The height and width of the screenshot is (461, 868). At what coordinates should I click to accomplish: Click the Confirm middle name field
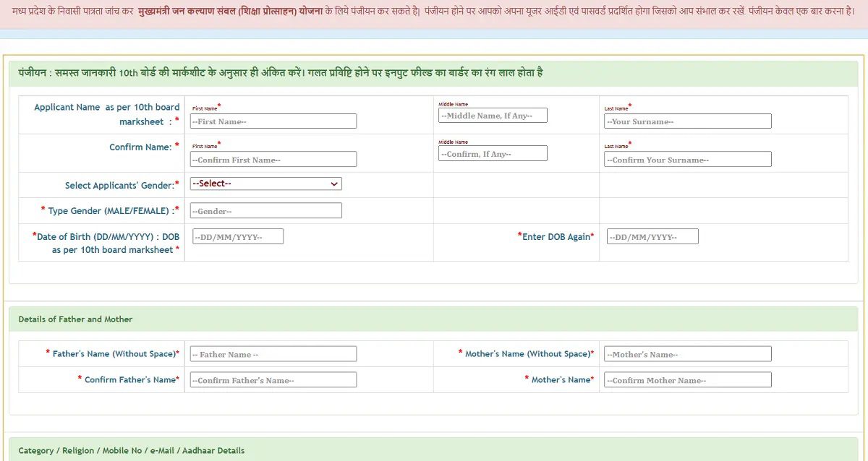click(x=493, y=154)
